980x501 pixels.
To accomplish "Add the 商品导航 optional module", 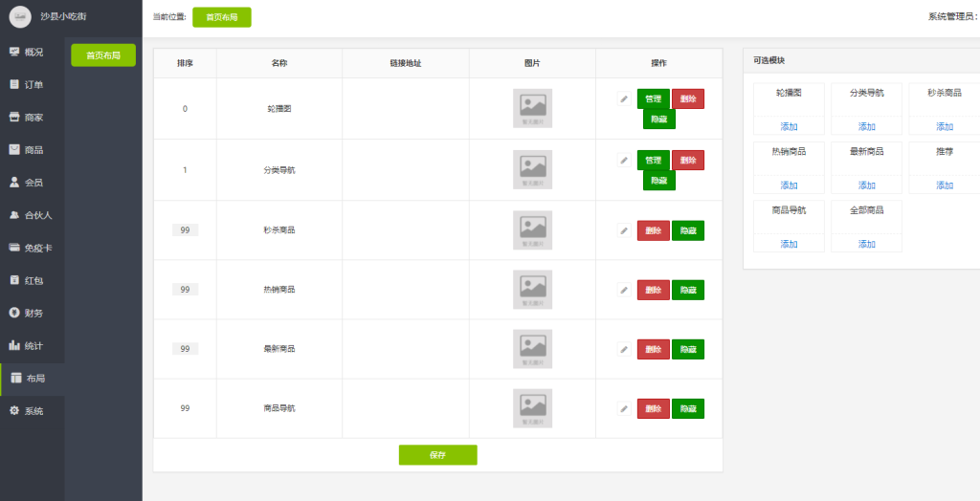I will click(x=789, y=244).
